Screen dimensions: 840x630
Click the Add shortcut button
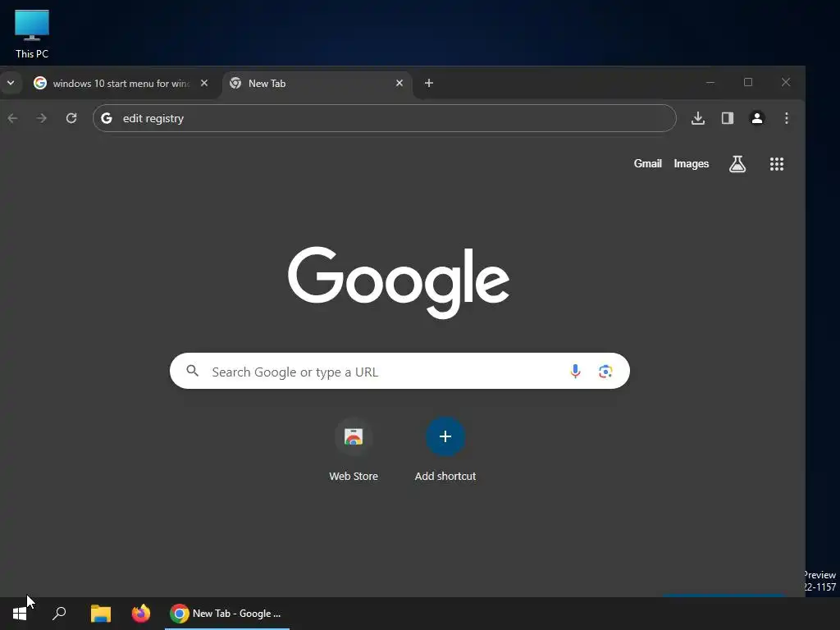point(445,450)
